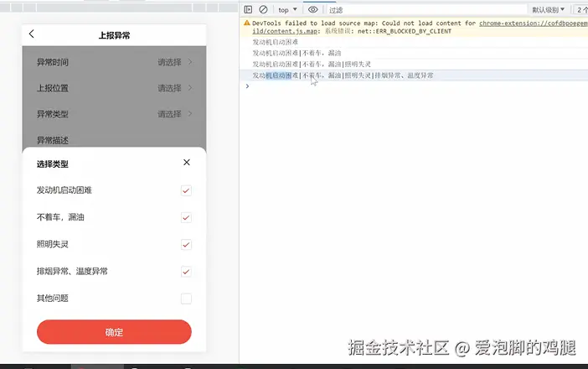Click first console log 发动机启动困难
Viewport: 588px width, 369px height.
pyautogui.click(x=276, y=42)
